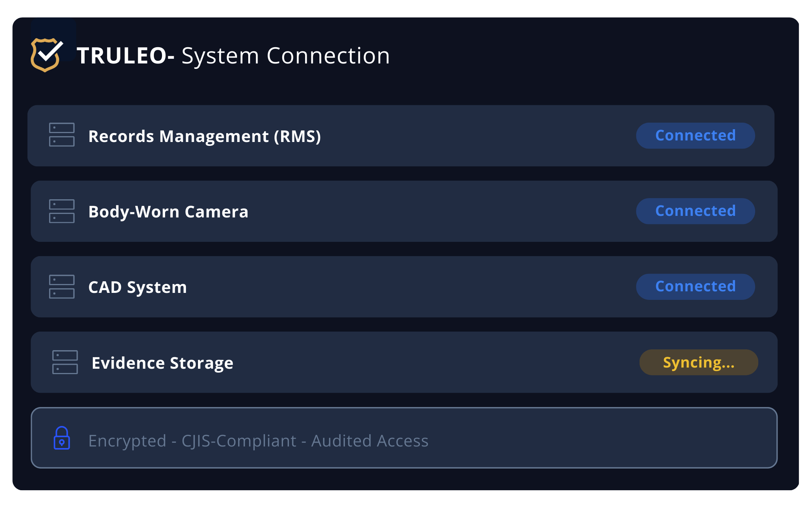The width and height of the screenshot is (812, 508).
Task: Select the Body-Worn Camera row label
Action: pos(168,212)
